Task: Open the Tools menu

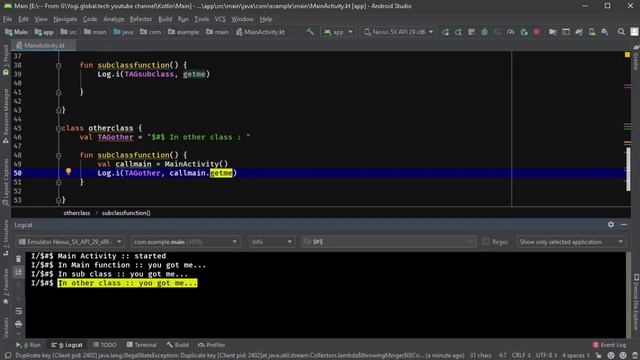Action: 201,19
